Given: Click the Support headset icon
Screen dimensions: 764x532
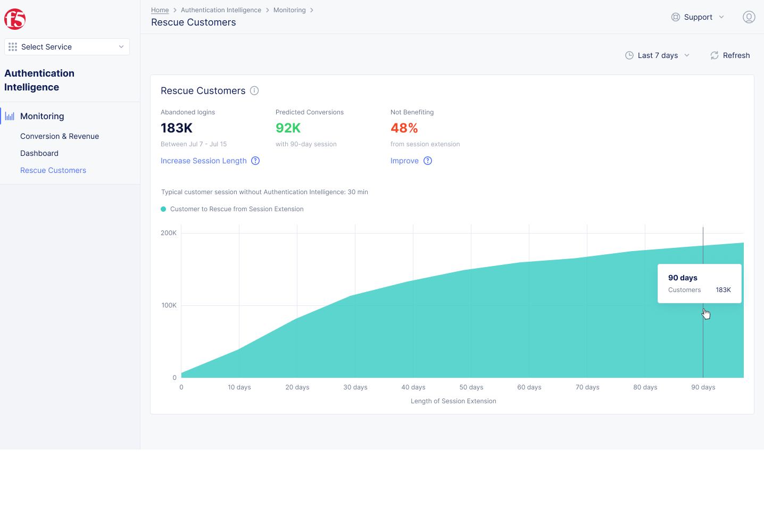Looking at the screenshot, I should click(675, 17).
